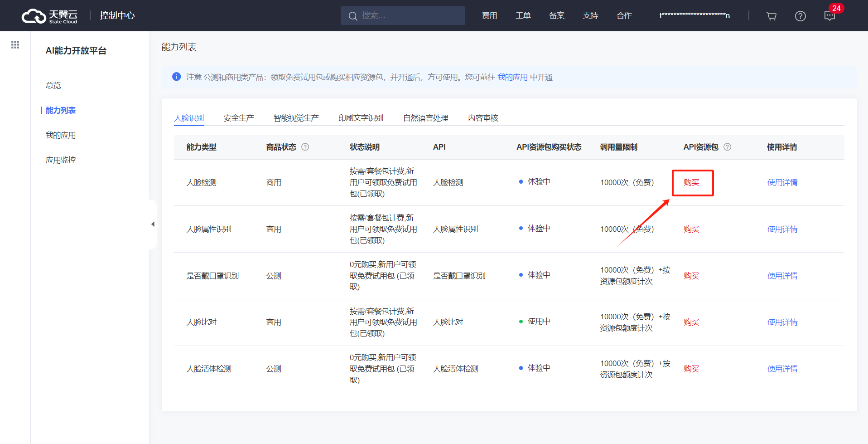Viewport: 868px width, 444px height.
Task: Click the 人脸活体检测 ability type cell
Action: tap(209, 369)
